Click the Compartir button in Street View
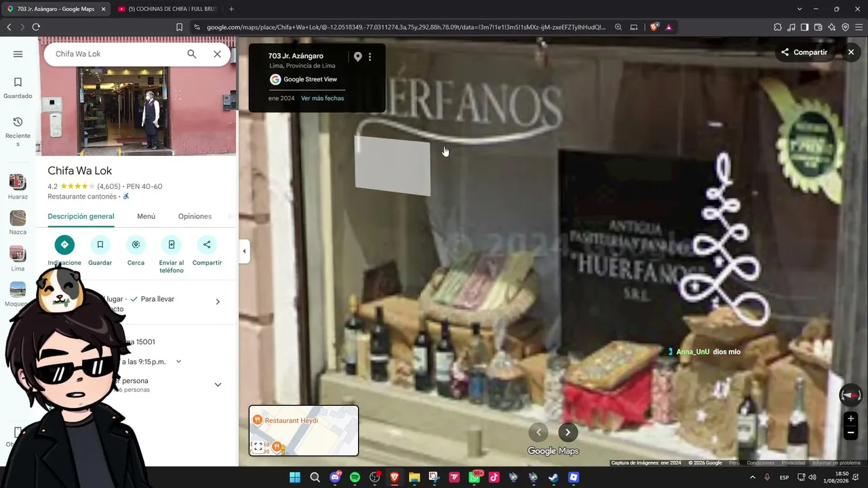Viewport: 868px width, 488px height. (804, 52)
